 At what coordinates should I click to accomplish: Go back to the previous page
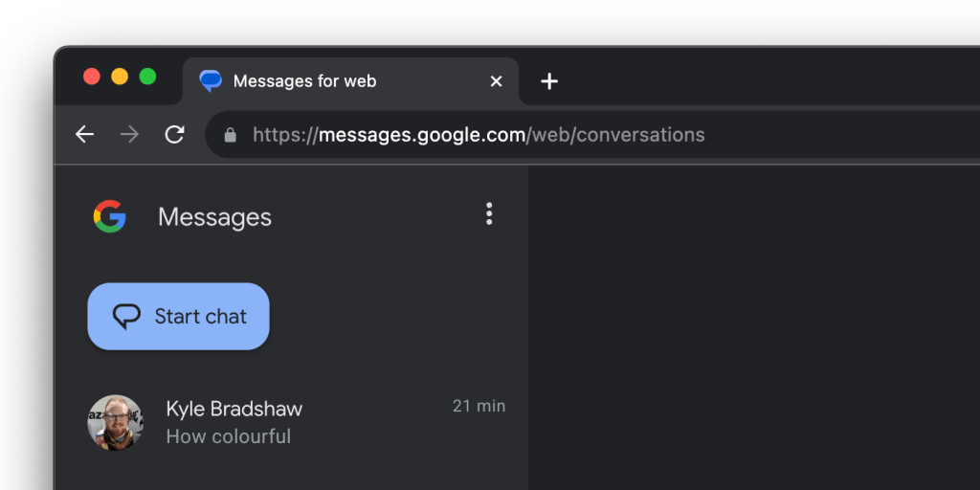click(85, 135)
